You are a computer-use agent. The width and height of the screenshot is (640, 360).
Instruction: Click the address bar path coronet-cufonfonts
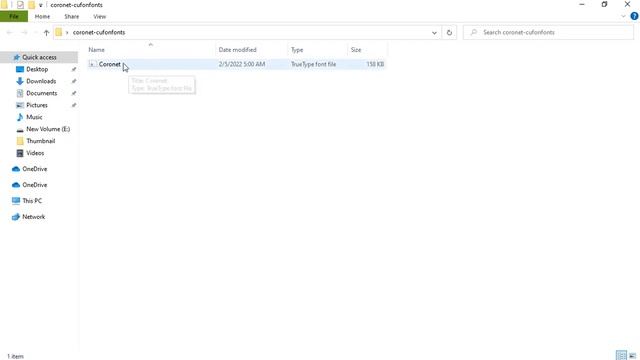point(99,32)
